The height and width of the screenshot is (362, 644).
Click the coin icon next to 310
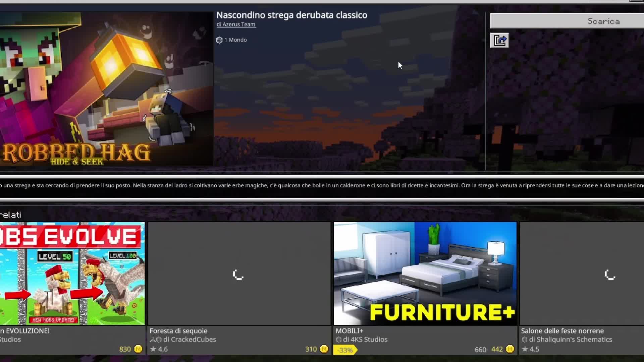[x=324, y=349]
